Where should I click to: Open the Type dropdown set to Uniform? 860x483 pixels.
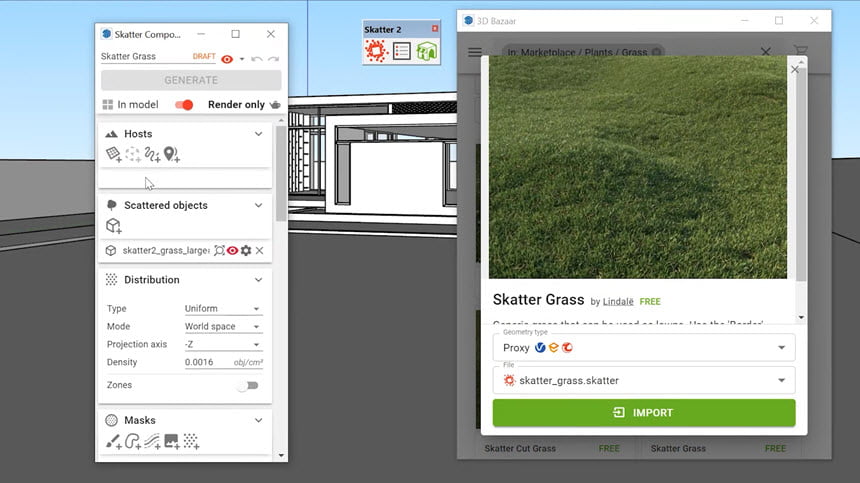coord(223,309)
